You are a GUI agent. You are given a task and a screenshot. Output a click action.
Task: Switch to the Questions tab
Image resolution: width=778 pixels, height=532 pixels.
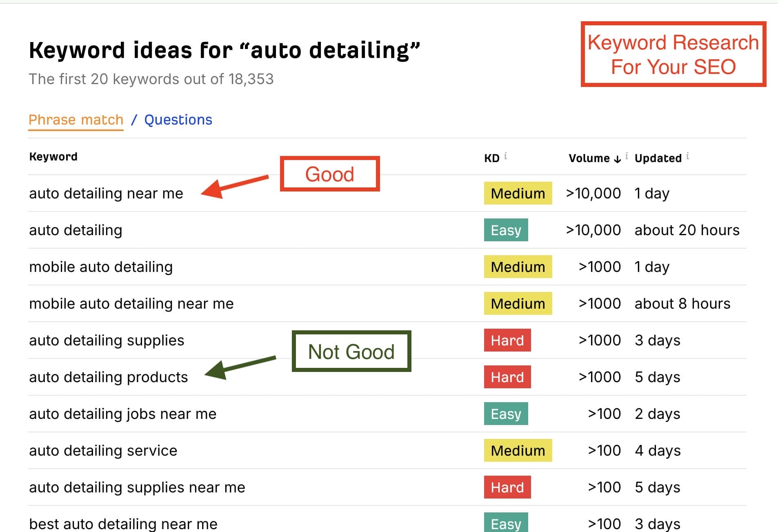pyautogui.click(x=178, y=120)
